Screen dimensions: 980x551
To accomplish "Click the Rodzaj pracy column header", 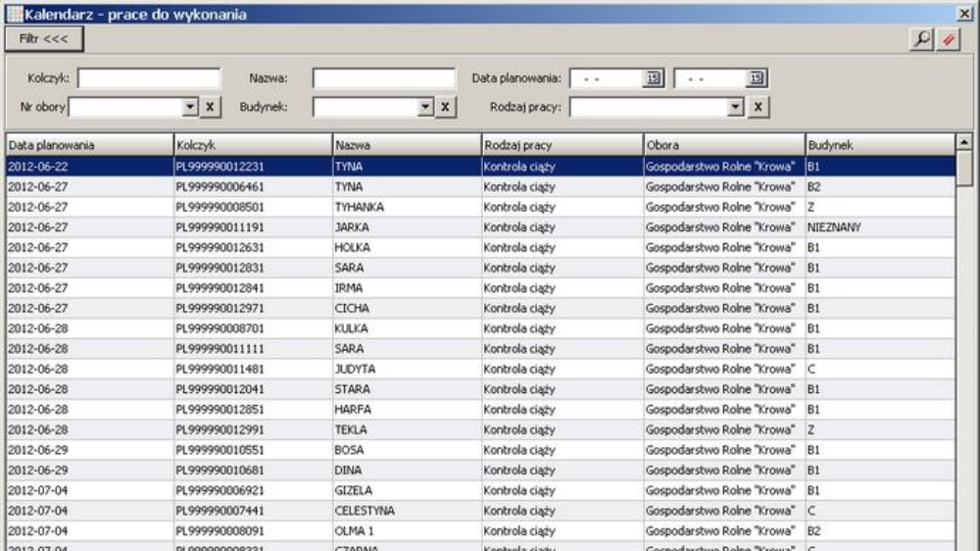I will click(x=561, y=145).
